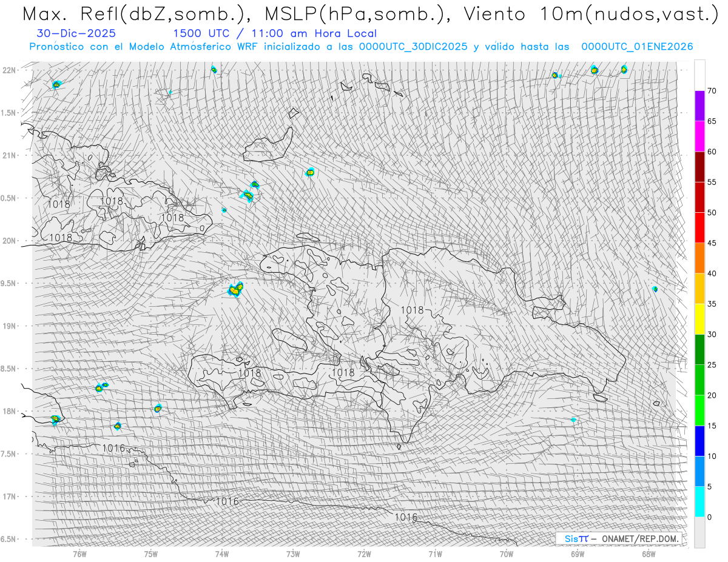Click the colorbar tick label '40'
Screen dimensions: 728x562
(x=712, y=273)
